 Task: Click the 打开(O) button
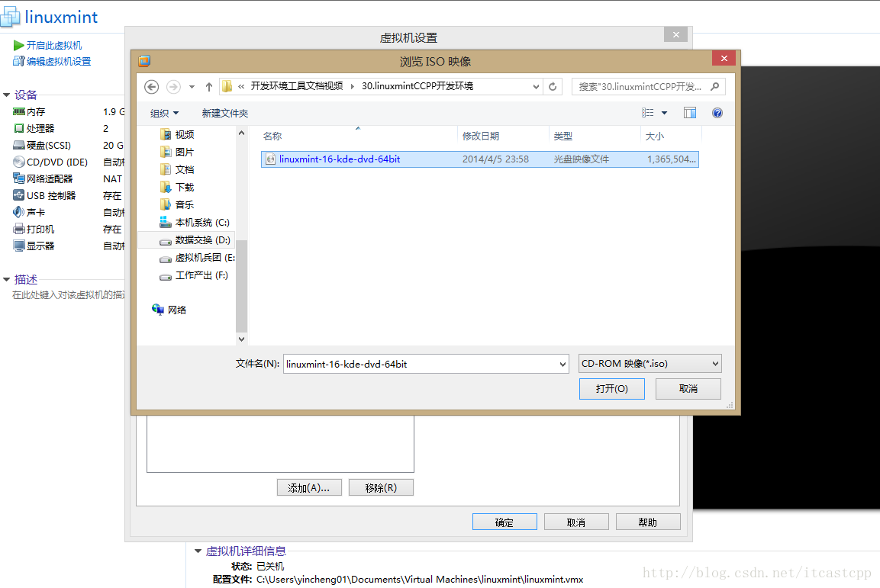pos(612,389)
